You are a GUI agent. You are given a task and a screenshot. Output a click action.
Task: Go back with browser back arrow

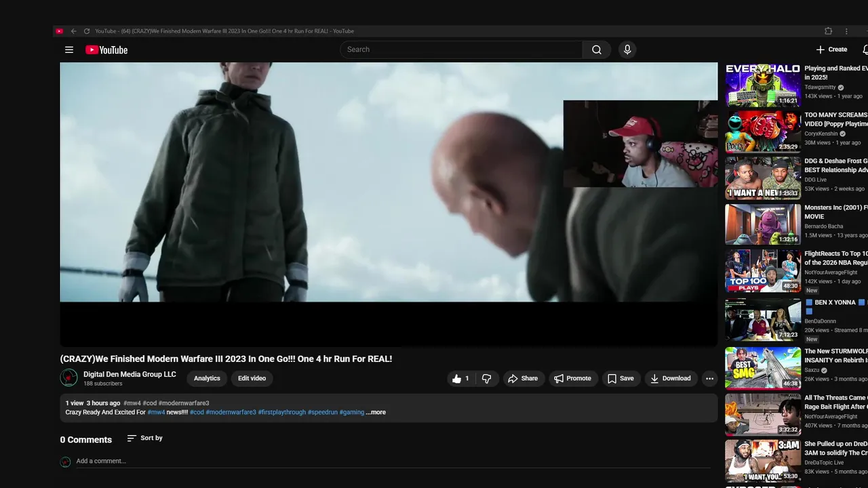(x=73, y=31)
